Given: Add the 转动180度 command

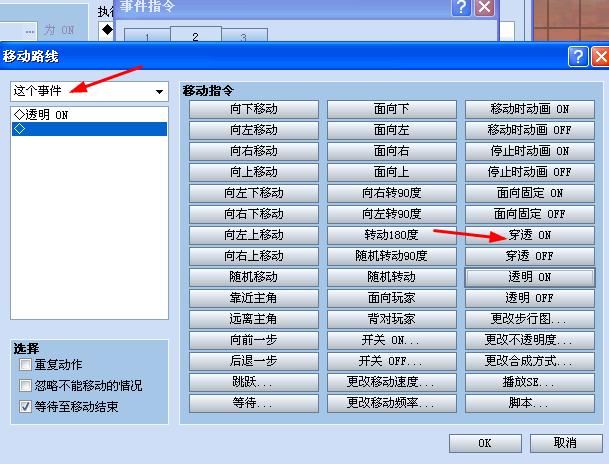Looking at the screenshot, I should tap(392, 235).
